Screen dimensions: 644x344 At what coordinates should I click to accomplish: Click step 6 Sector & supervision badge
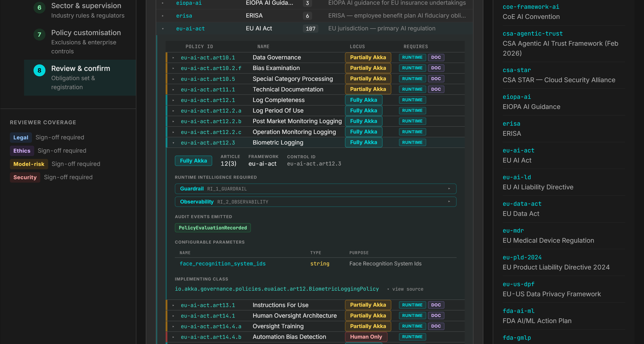(x=39, y=7)
